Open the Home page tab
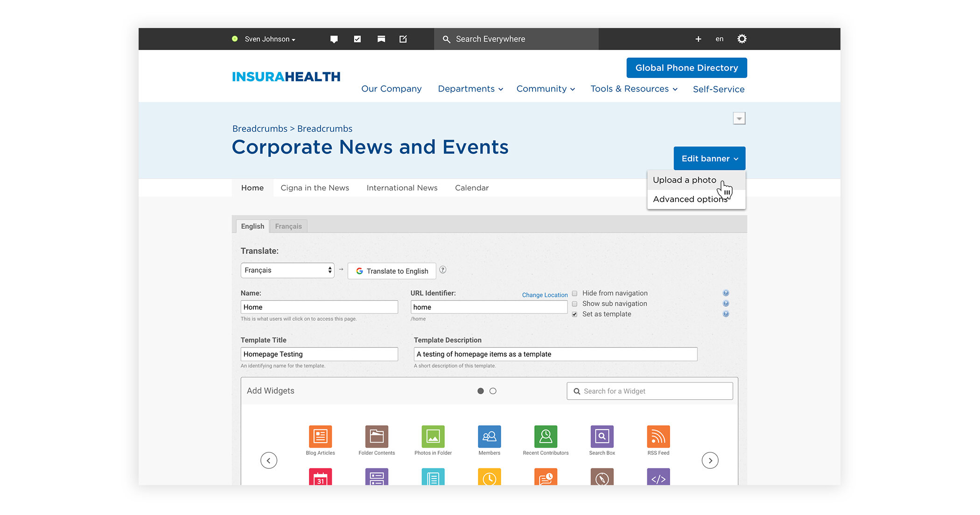The image size is (980, 515). pyautogui.click(x=252, y=188)
